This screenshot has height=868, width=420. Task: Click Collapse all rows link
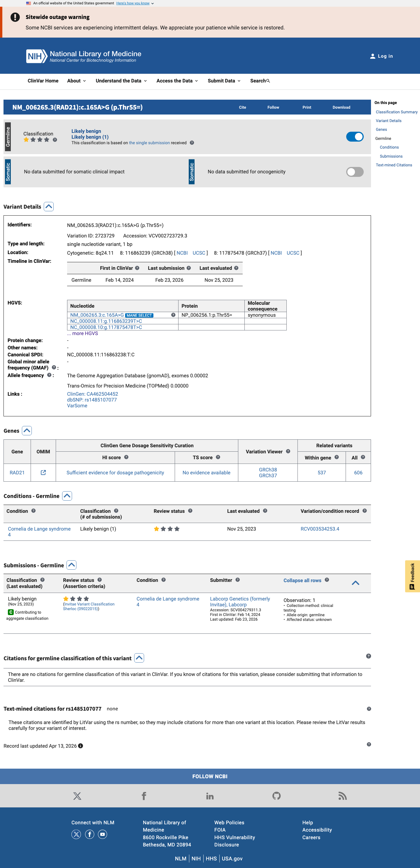302,580
